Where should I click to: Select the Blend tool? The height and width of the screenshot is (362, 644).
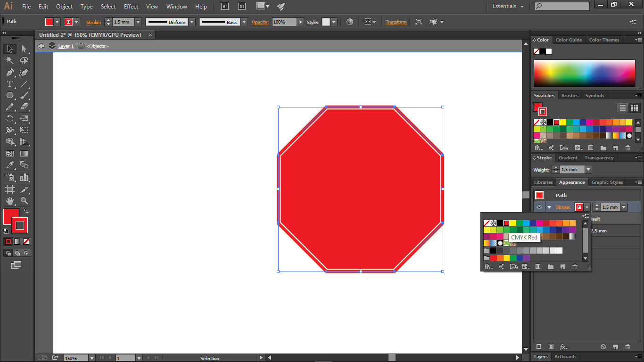tap(24, 165)
